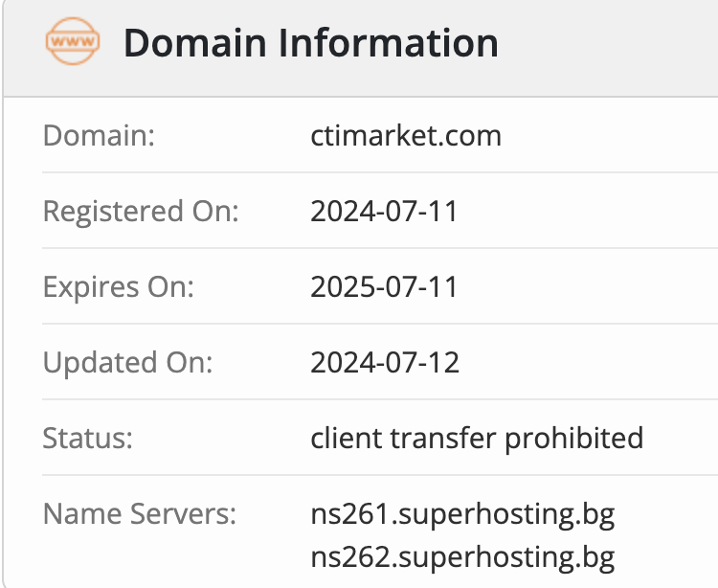Select the registered date 2024-07-11

(384, 212)
